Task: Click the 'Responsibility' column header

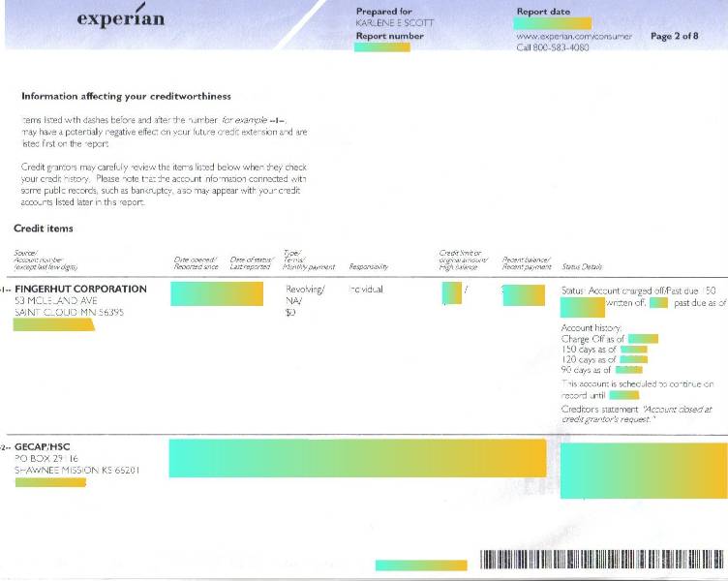Action: (368, 266)
